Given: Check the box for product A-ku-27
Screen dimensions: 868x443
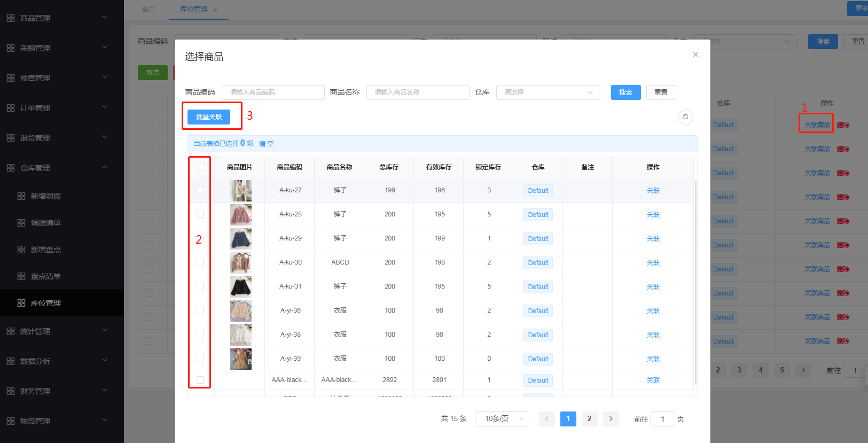Looking at the screenshot, I should pos(200,190).
